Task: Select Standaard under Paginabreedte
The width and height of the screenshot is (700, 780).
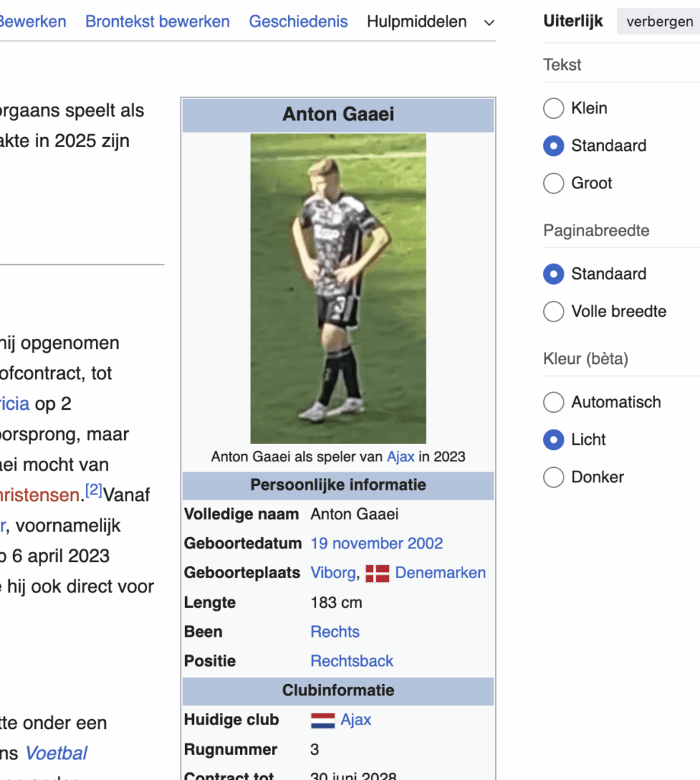Action: (554, 274)
